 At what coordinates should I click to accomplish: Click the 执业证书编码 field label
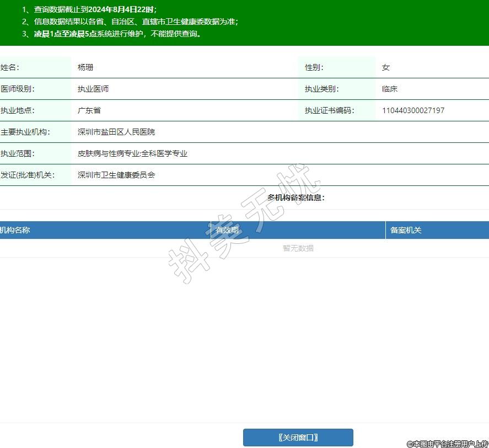329,110
